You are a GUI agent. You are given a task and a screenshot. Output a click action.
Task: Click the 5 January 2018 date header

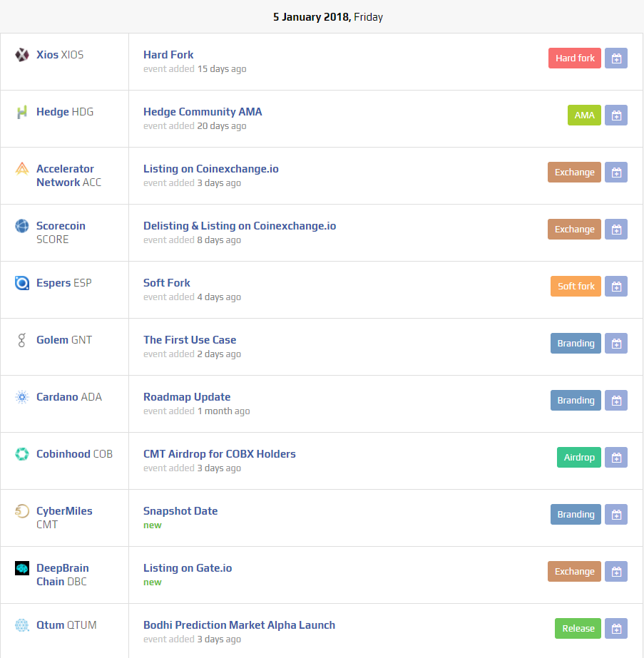tap(328, 17)
